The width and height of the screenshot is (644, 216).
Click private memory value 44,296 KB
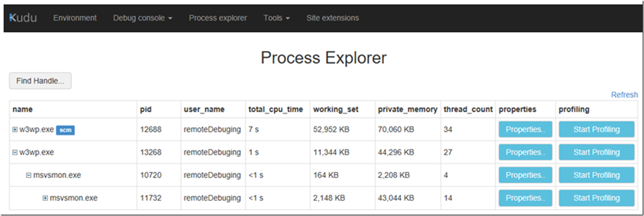pos(396,152)
